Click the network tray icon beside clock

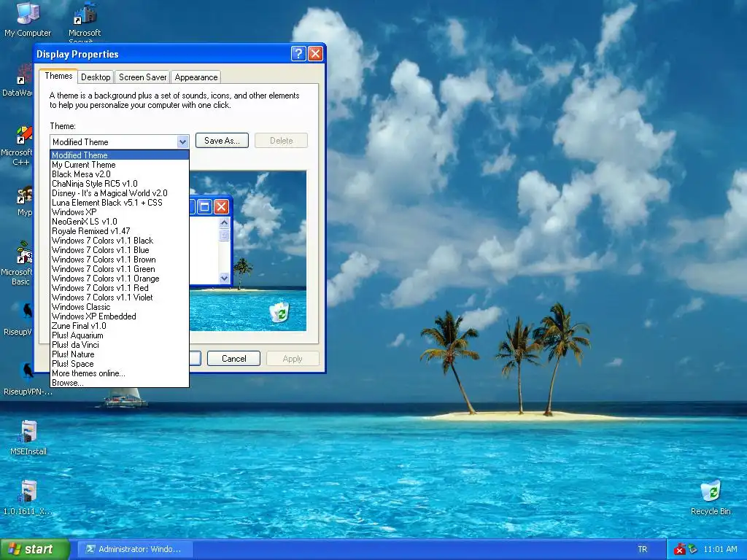pyautogui.click(x=693, y=550)
